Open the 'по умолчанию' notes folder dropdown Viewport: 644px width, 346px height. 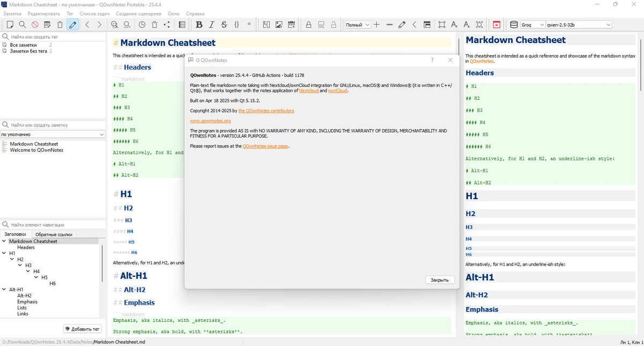pos(53,135)
